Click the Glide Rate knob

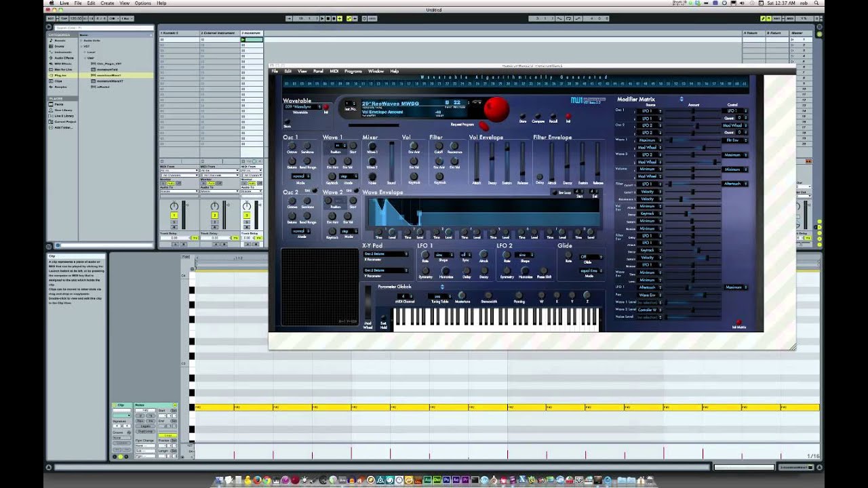click(568, 256)
